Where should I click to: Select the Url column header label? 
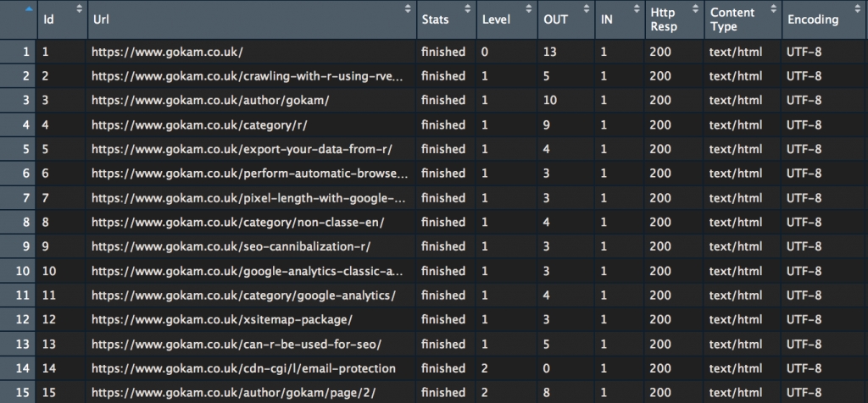point(101,19)
